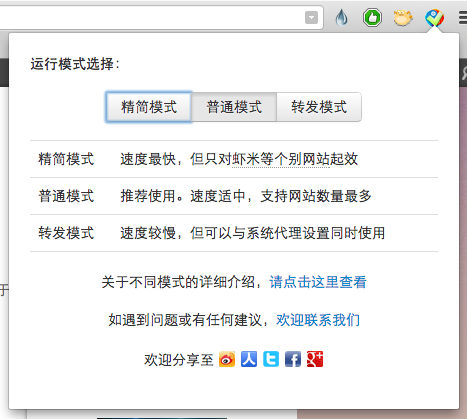Click the description 速度最快，但只对虾米等个别网站起效

pyautogui.click(x=239, y=159)
